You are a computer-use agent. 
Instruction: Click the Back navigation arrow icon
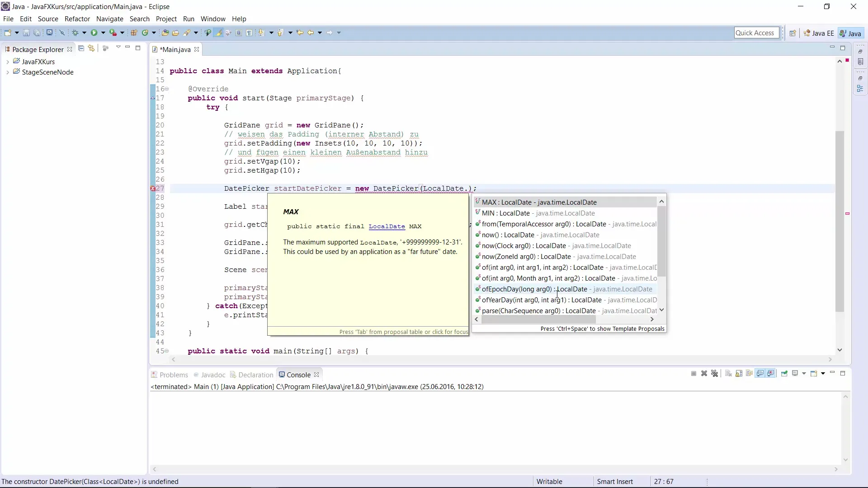311,33
